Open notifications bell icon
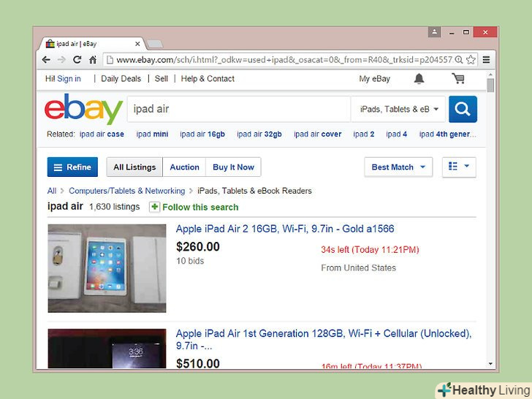The height and width of the screenshot is (399, 532). (x=419, y=78)
